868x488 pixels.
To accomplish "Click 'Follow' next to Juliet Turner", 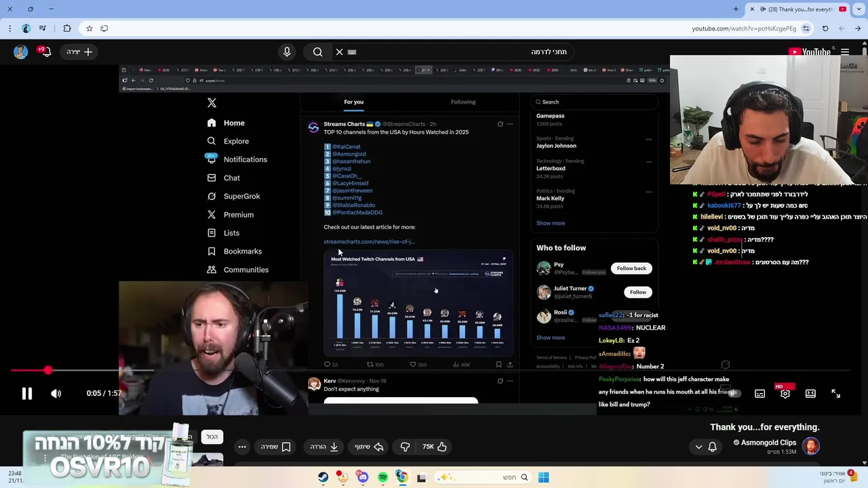I will point(637,292).
